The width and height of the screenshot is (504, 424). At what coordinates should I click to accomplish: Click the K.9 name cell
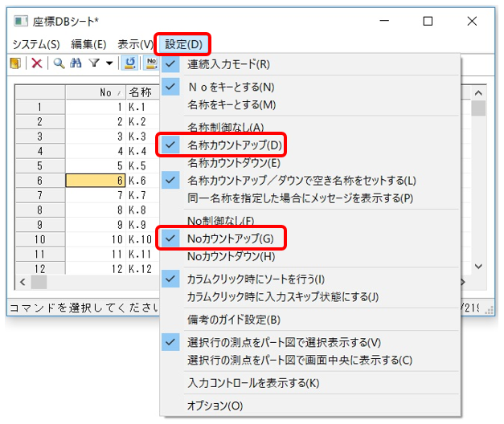[x=143, y=225]
